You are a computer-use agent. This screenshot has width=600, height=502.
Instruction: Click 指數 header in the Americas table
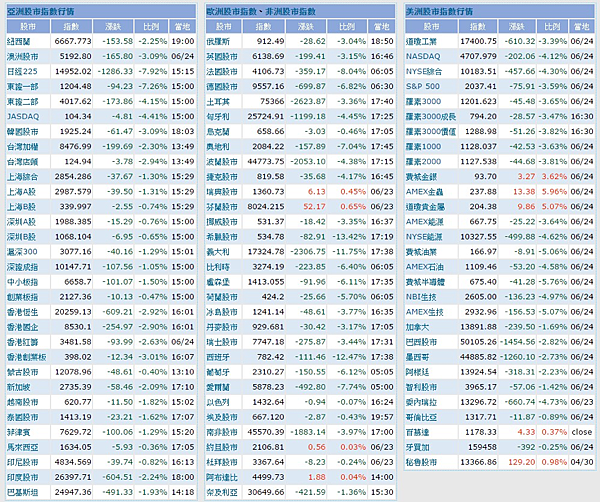coord(478,27)
